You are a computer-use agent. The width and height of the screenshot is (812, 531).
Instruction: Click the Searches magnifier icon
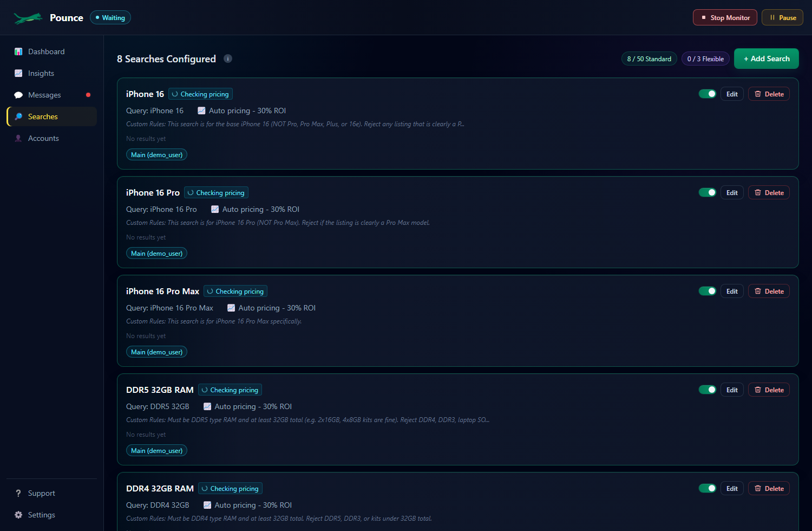coord(18,116)
